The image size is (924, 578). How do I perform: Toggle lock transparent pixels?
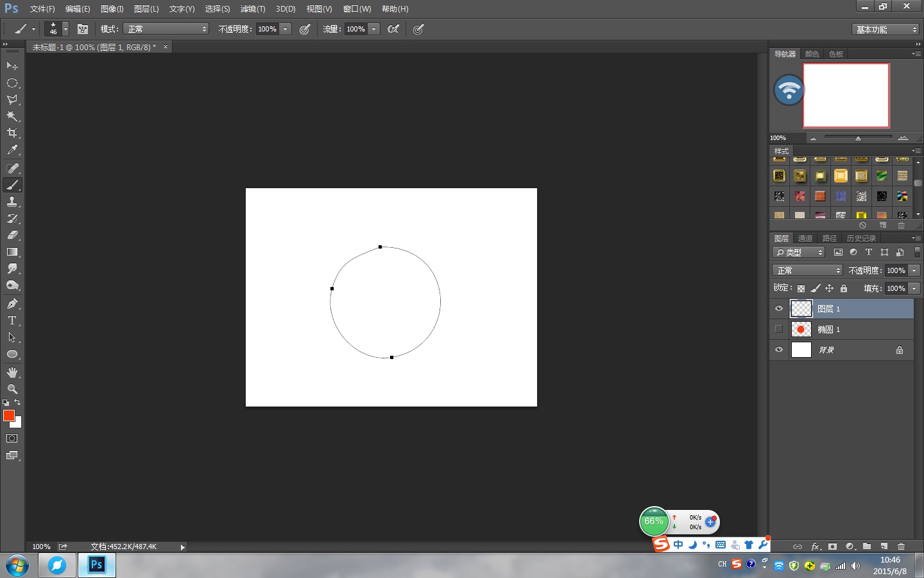(801, 288)
